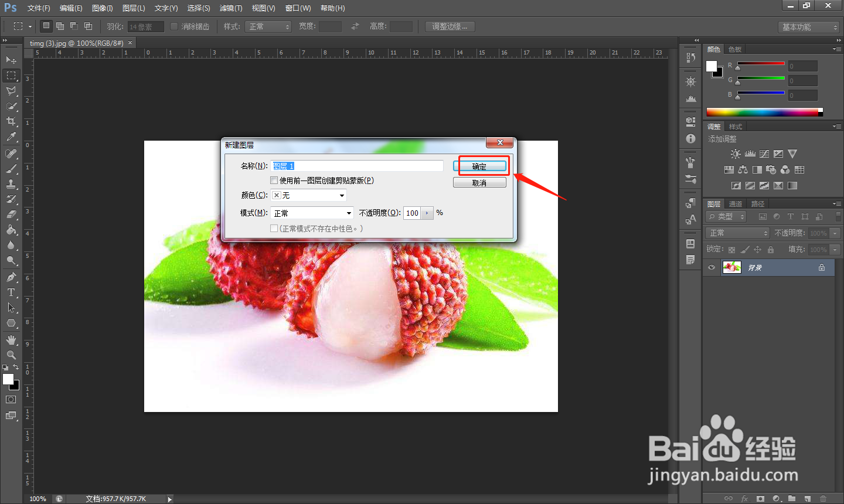The height and width of the screenshot is (504, 844).
Task: Select the Dodge tool
Action: 11,260
